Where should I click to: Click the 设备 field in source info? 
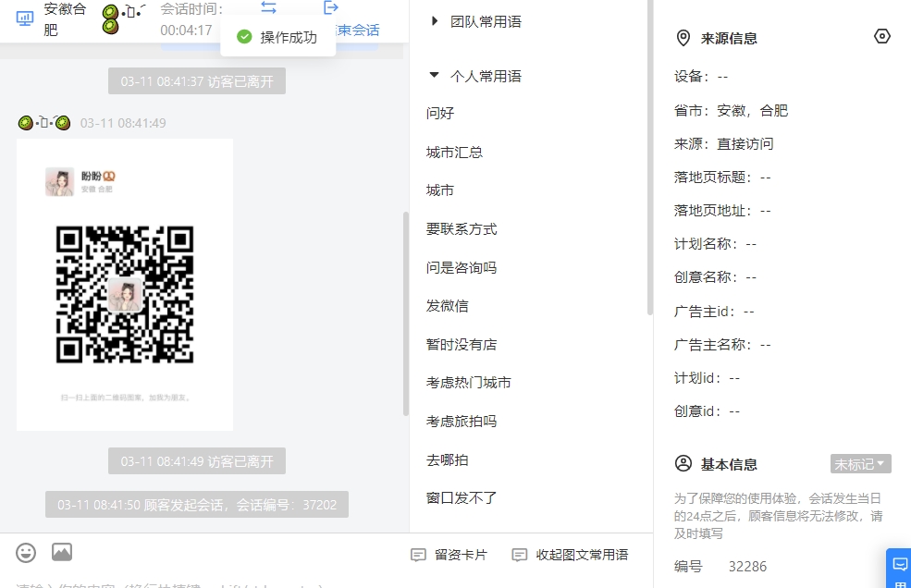coord(701,77)
